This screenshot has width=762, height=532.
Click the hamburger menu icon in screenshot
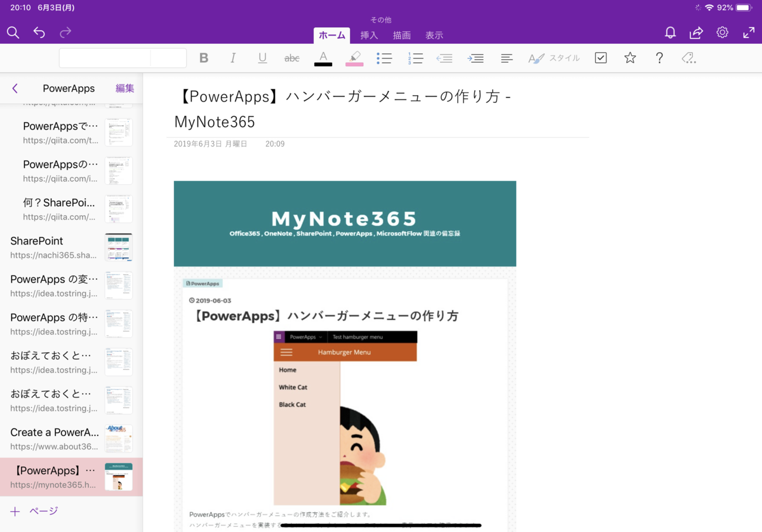(x=286, y=352)
